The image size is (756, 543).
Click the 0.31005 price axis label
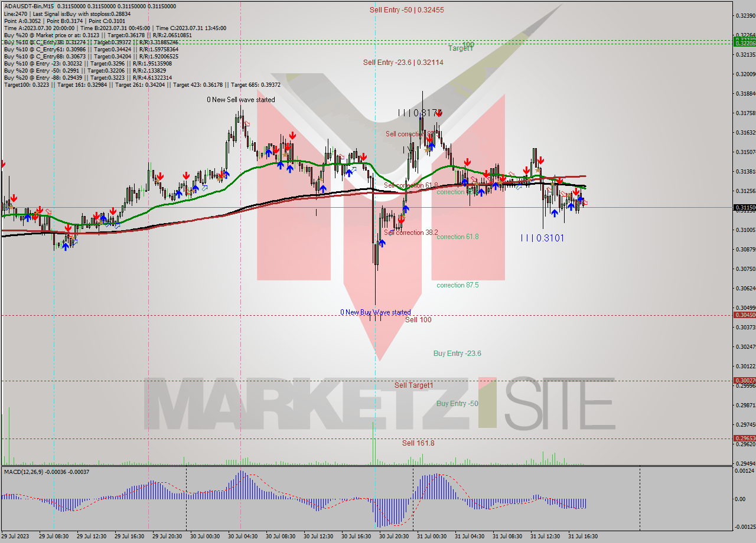point(745,230)
